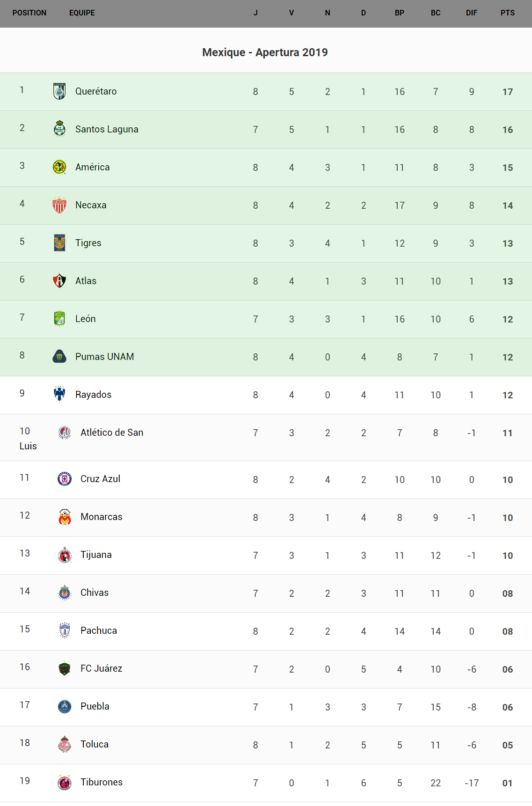Open the Pachuca team name link

tap(99, 630)
